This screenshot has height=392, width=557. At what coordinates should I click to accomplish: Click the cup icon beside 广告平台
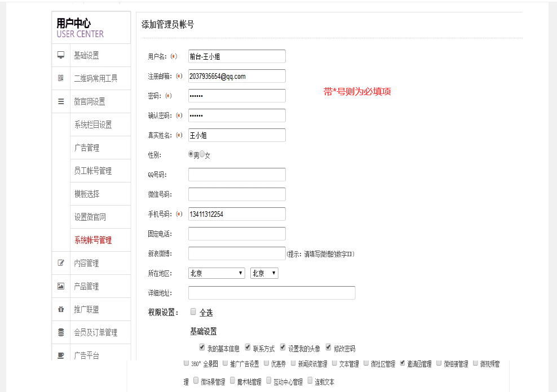(61, 355)
